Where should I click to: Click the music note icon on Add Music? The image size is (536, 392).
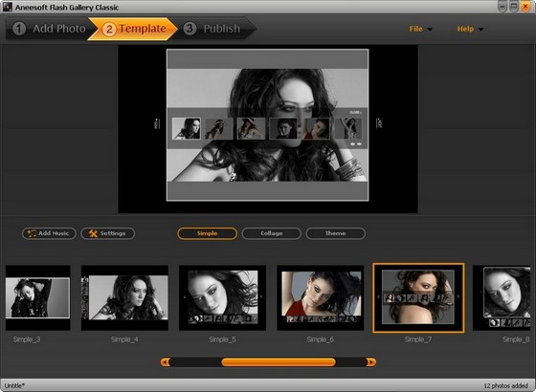click(x=32, y=233)
